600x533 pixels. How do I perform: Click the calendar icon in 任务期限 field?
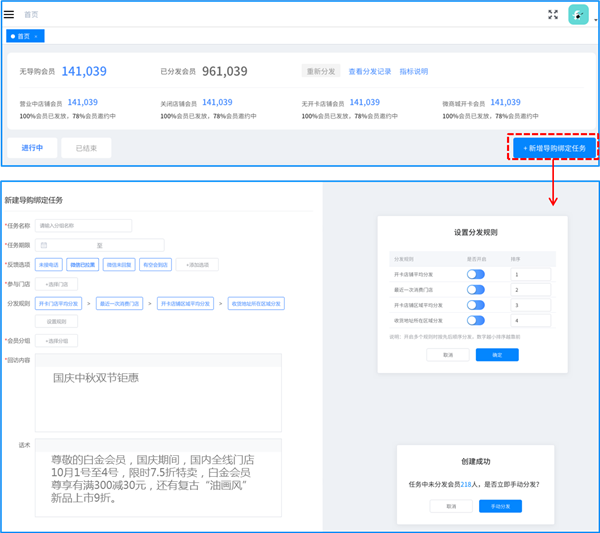44,245
